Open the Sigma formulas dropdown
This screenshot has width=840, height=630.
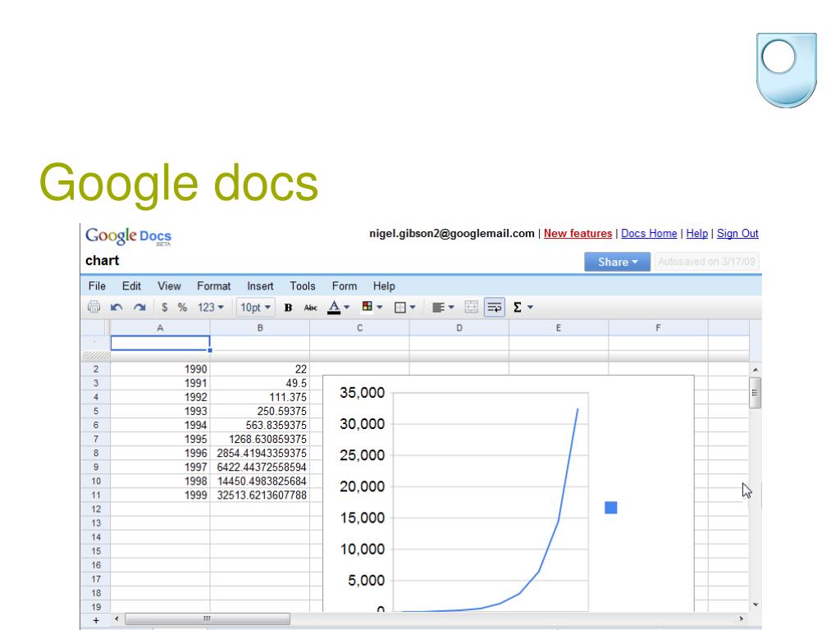[x=523, y=307]
